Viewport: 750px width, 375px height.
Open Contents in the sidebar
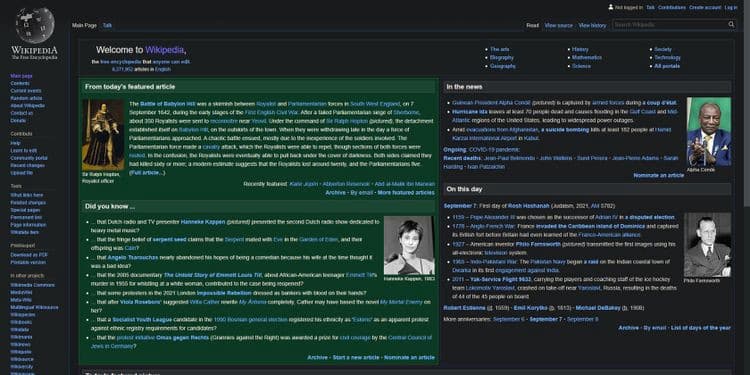pyautogui.click(x=20, y=83)
